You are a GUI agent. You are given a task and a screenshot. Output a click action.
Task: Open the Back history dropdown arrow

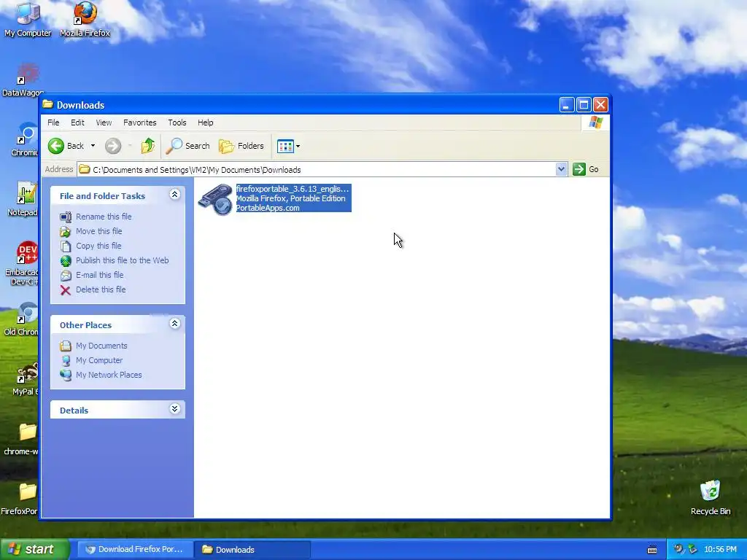pyautogui.click(x=93, y=146)
